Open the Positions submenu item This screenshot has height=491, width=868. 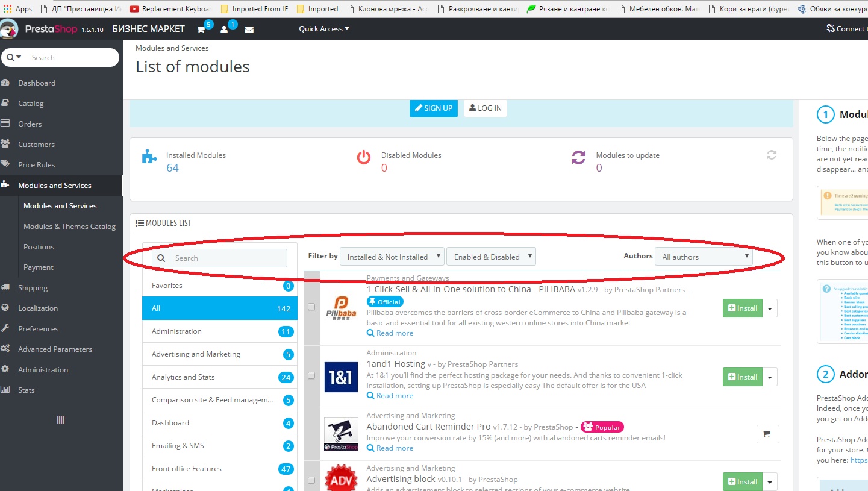(x=39, y=246)
